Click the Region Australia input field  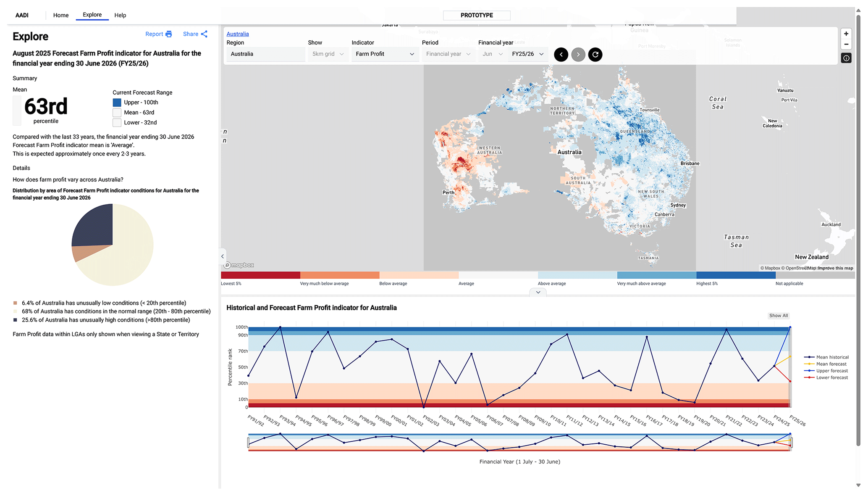click(266, 54)
